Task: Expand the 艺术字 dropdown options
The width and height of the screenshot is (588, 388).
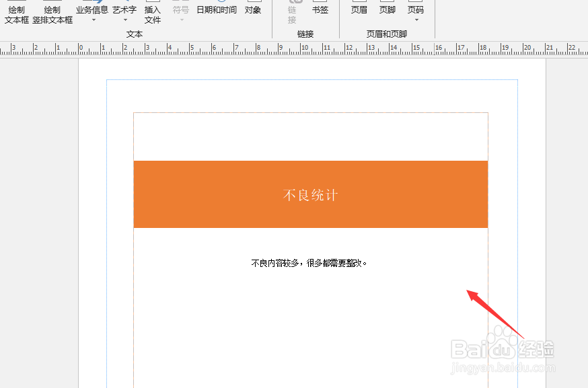Action: point(125,19)
